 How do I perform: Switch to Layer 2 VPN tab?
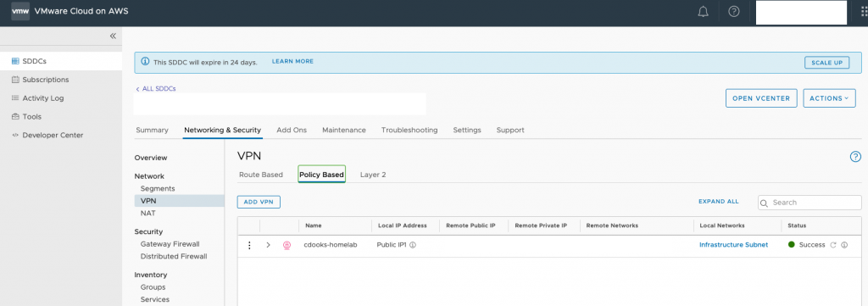(373, 175)
